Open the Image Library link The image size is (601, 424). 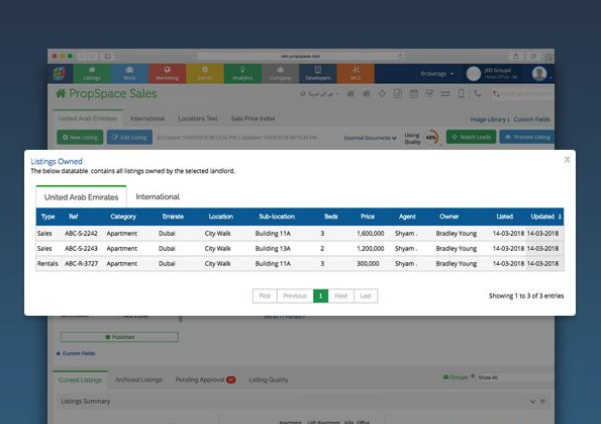coord(488,120)
